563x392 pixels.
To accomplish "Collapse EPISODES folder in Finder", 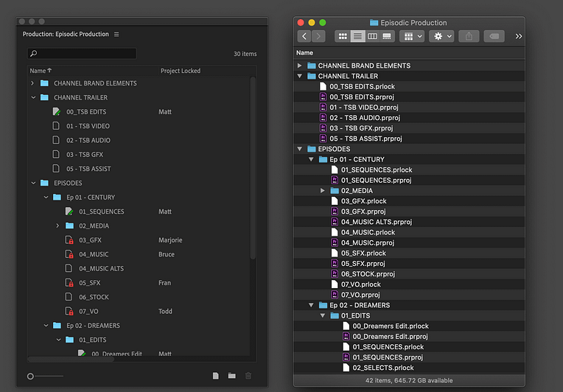I will tap(299, 149).
